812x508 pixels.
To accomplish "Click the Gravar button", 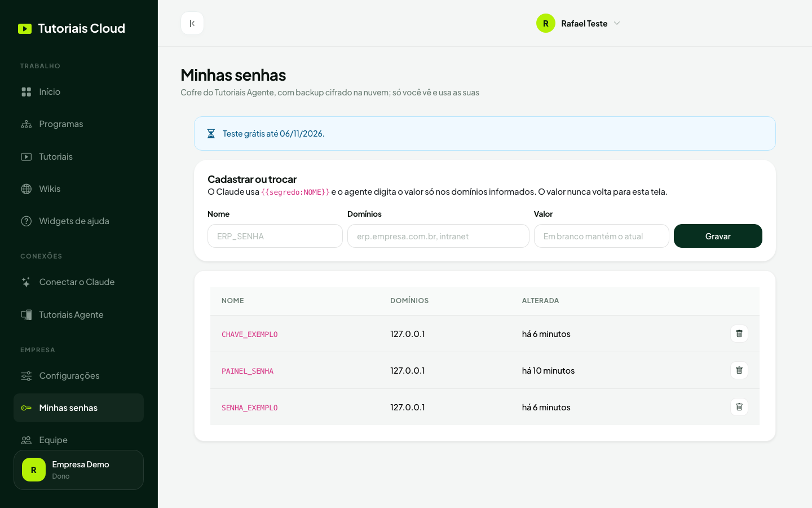I will pyautogui.click(x=718, y=236).
